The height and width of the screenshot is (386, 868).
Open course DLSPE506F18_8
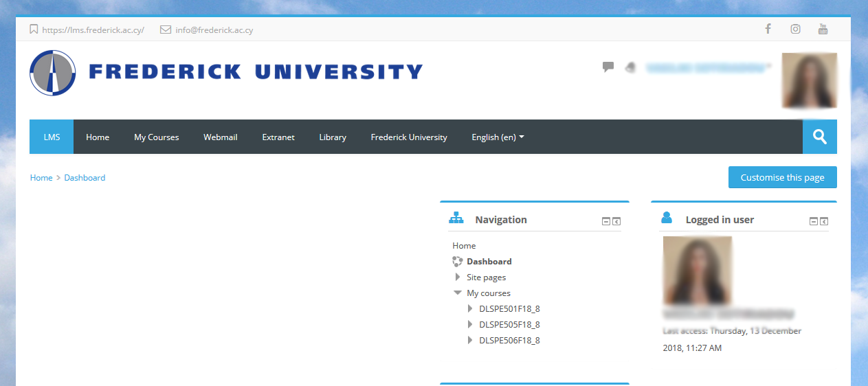coord(509,340)
